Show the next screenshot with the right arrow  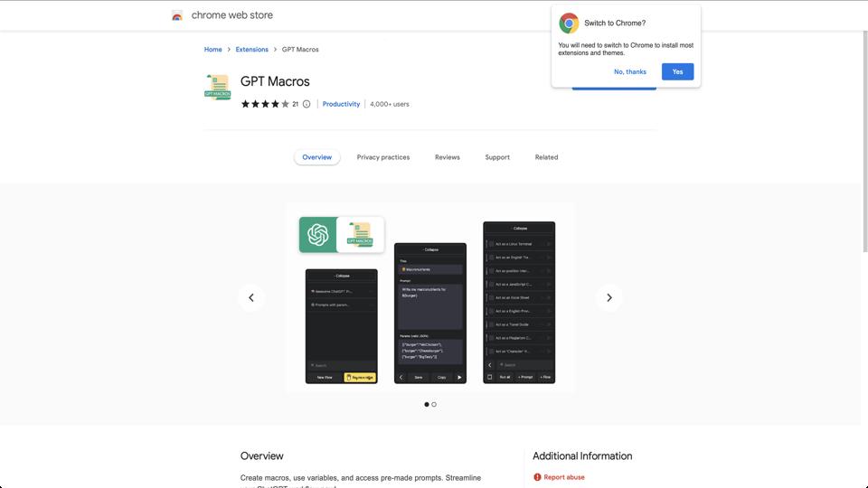(609, 297)
